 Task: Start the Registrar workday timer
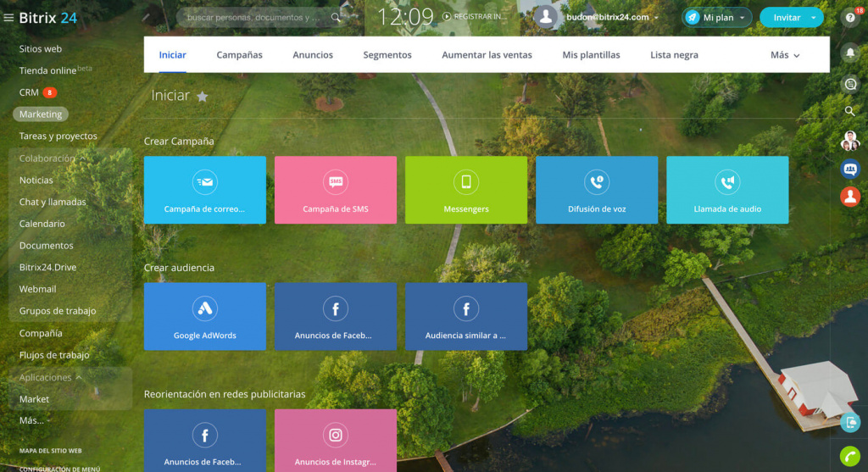pyautogui.click(x=476, y=17)
